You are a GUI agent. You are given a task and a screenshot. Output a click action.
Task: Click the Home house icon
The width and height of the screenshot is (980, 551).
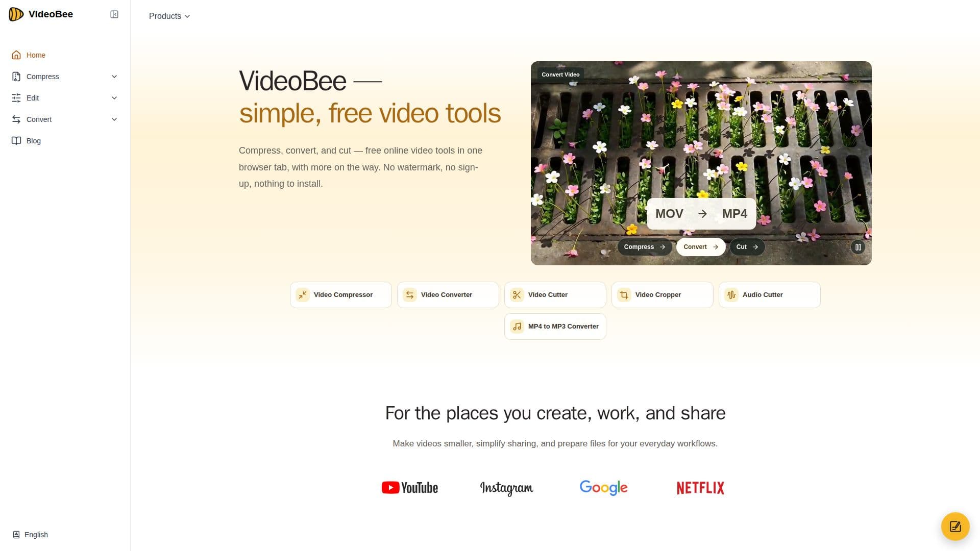pyautogui.click(x=16, y=55)
